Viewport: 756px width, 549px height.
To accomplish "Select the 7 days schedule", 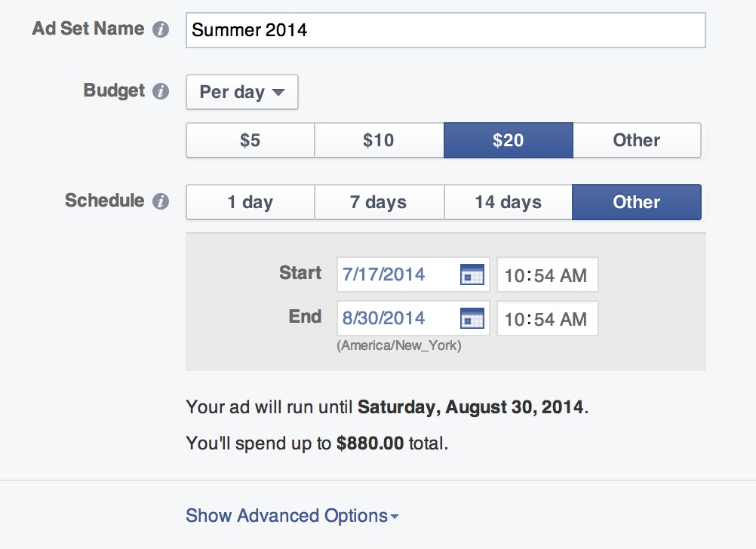I will 379,202.
